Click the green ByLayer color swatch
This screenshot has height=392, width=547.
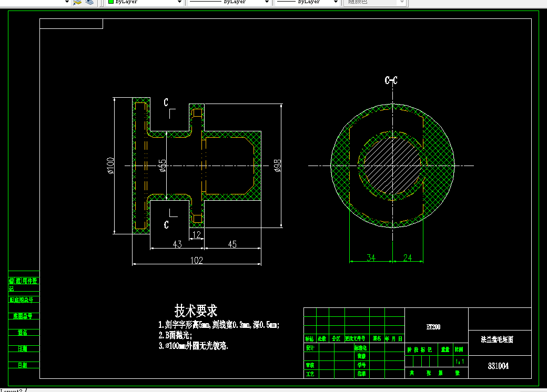[111, 2]
